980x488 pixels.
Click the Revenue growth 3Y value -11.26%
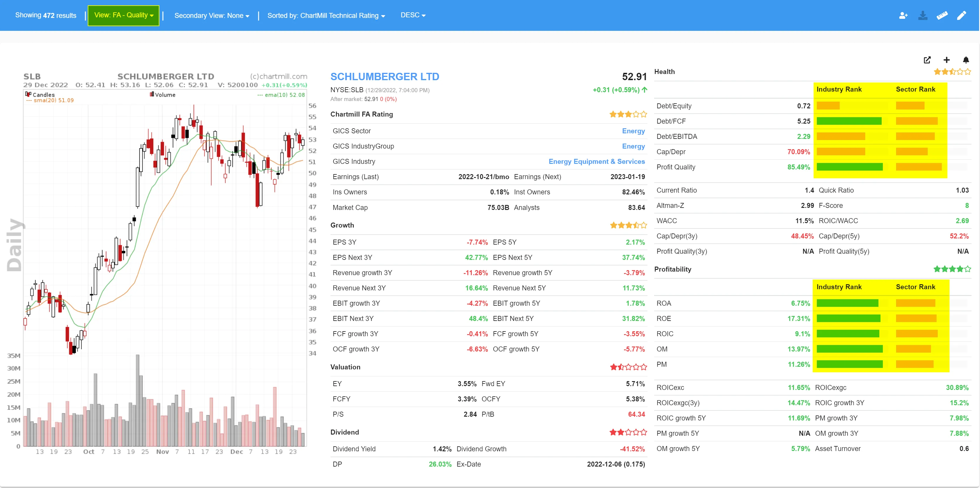pyautogui.click(x=475, y=272)
